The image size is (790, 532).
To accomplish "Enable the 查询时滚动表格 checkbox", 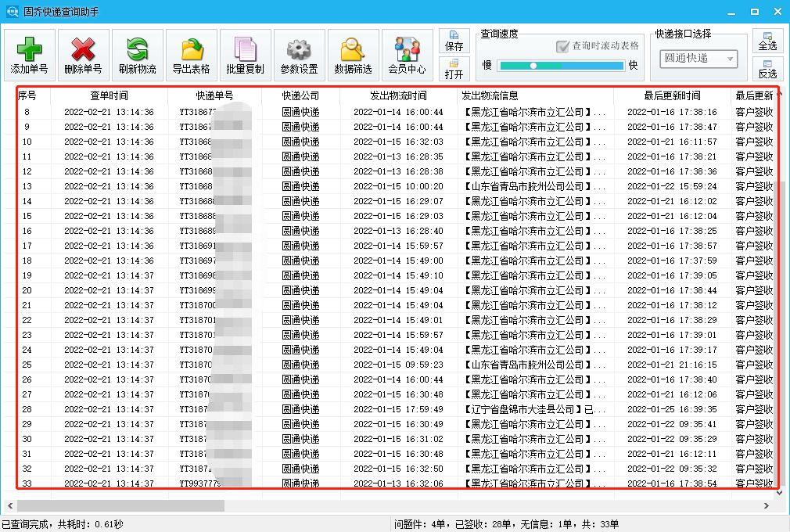I will point(562,45).
